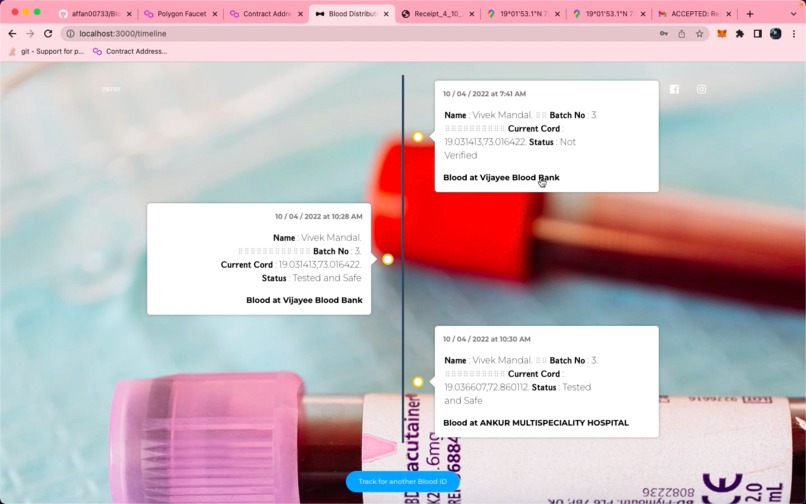Switch to the Receipt_4_10 tab
Screen dimensions: 806x504
pos(437,14)
